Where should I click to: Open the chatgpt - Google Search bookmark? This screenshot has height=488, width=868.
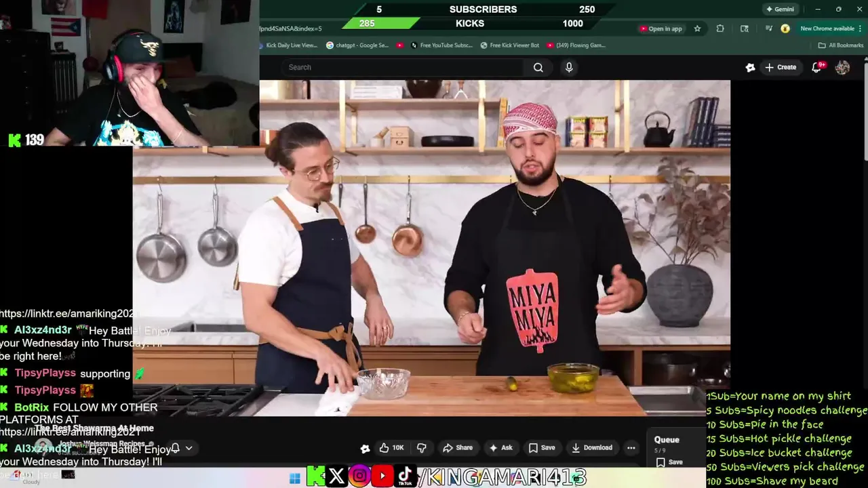click(357, 45)
